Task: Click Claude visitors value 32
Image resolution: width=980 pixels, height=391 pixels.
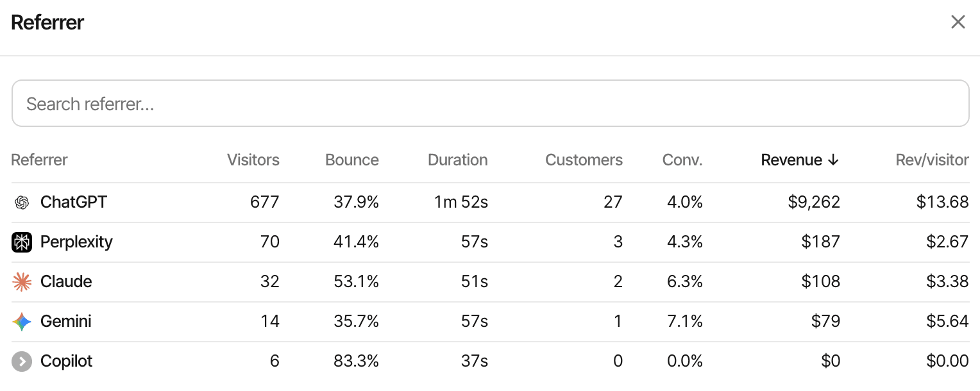Action: [270, 282]
